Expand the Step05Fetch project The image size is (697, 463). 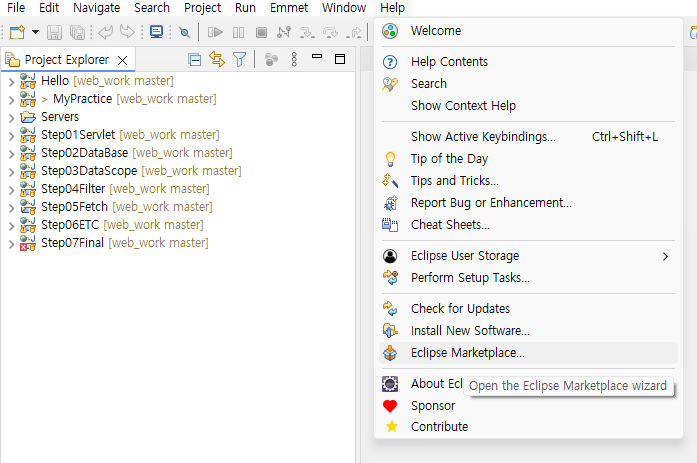(x=11, y=208)
